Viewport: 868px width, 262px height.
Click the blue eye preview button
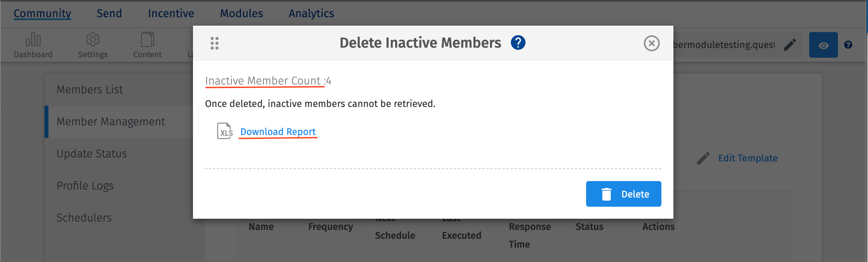click(x=823, y=45)
